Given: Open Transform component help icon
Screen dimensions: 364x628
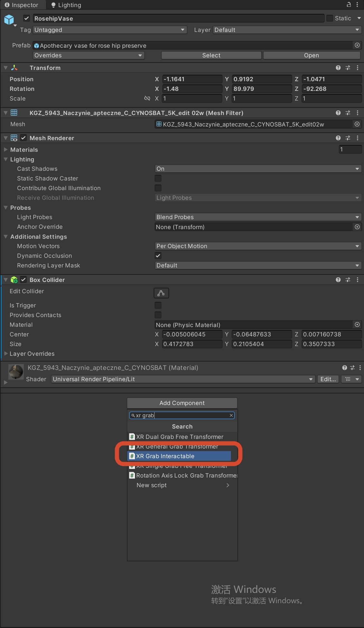Looking at the screenshot, I should coord(338,68).
